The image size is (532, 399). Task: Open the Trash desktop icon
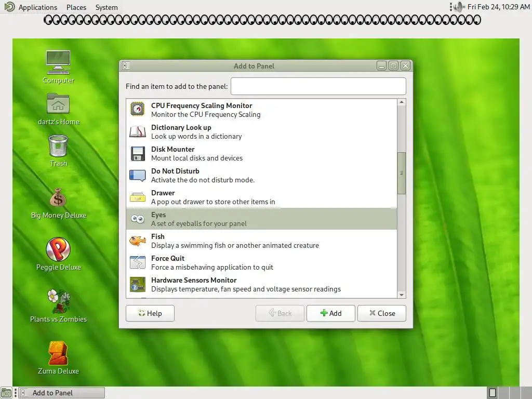pyautogui.click(x=58, y=146)
